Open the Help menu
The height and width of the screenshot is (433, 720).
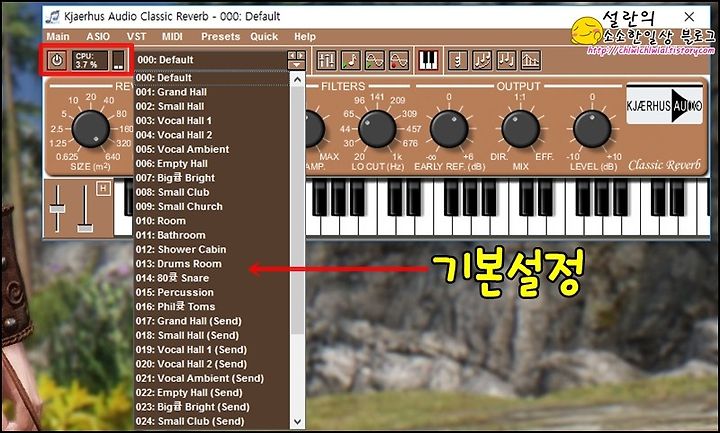[305, 36]
